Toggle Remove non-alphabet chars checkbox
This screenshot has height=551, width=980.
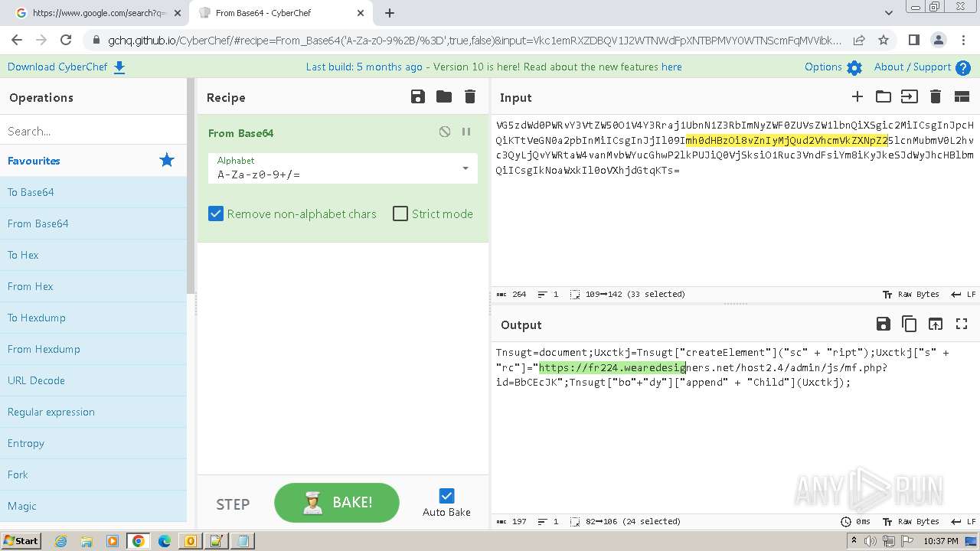click(216, 214)
